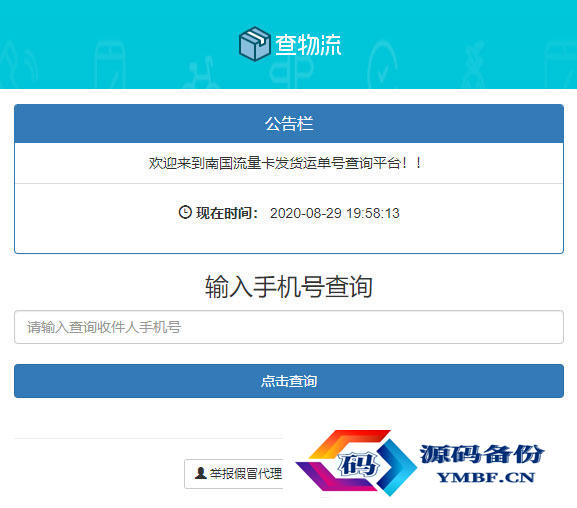Click the 欢迎来到南国流量卡 announcement text

[x=285, y=163]
